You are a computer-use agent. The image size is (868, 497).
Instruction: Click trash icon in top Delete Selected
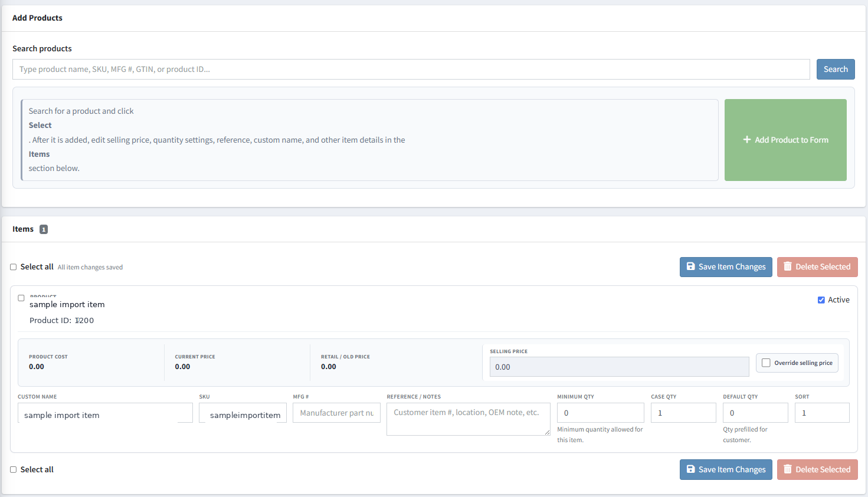(787, 266)
